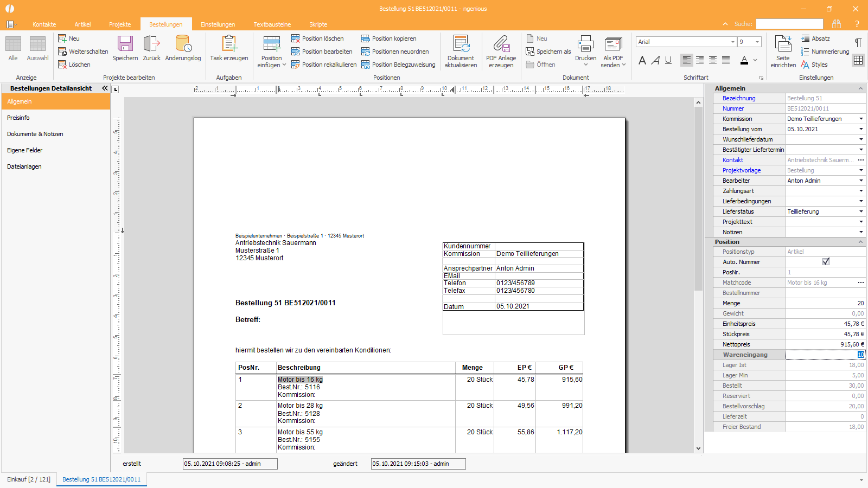Click the Suche search field

point(789,24)
